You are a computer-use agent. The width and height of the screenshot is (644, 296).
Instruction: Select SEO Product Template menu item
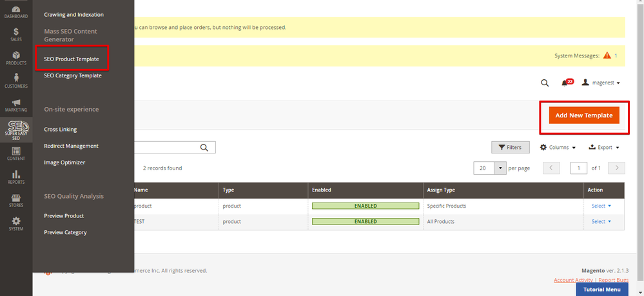pyautogui.click(x=72, y=59)
